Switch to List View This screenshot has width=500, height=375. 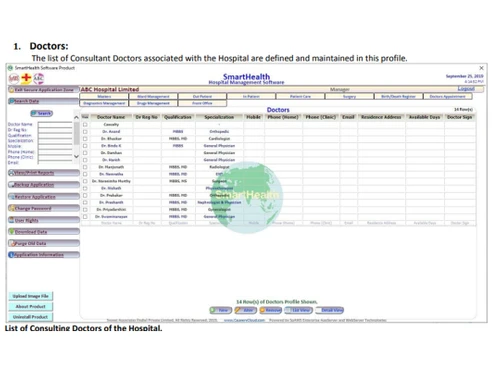[298, 310]
